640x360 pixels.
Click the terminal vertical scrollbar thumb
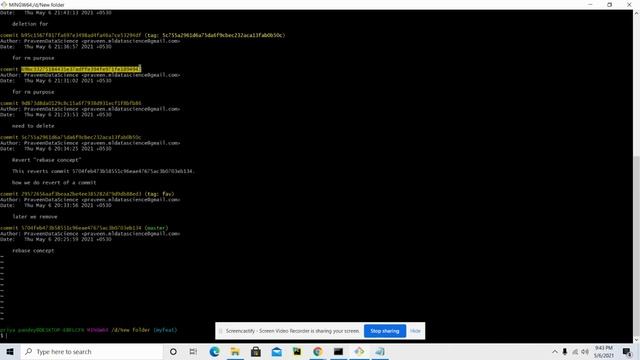(636, 247)
